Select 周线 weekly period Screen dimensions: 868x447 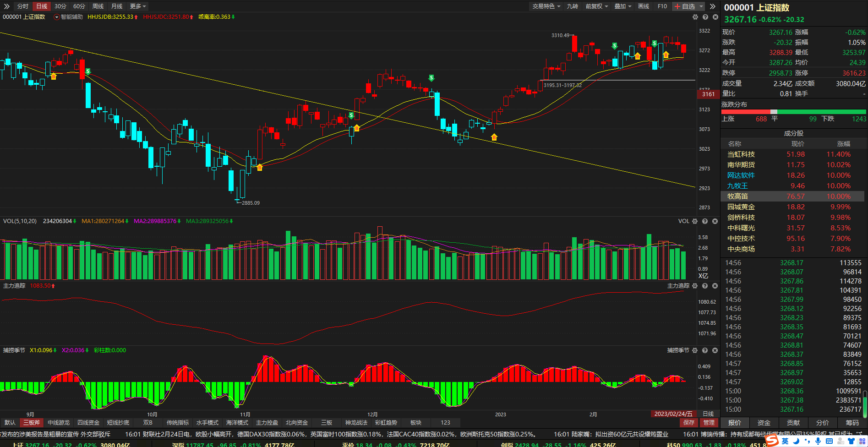coord(98,6)
